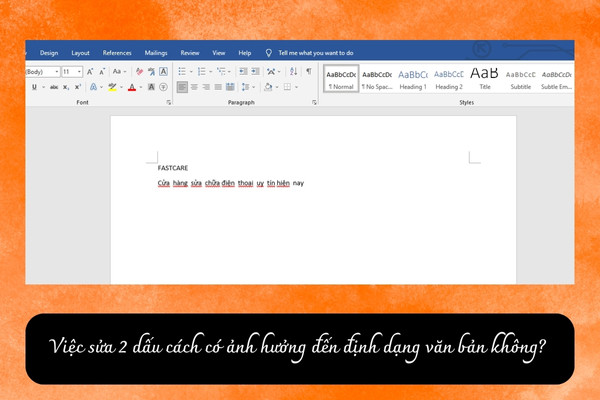Click the Sort A-Z icon

(293, 72)
